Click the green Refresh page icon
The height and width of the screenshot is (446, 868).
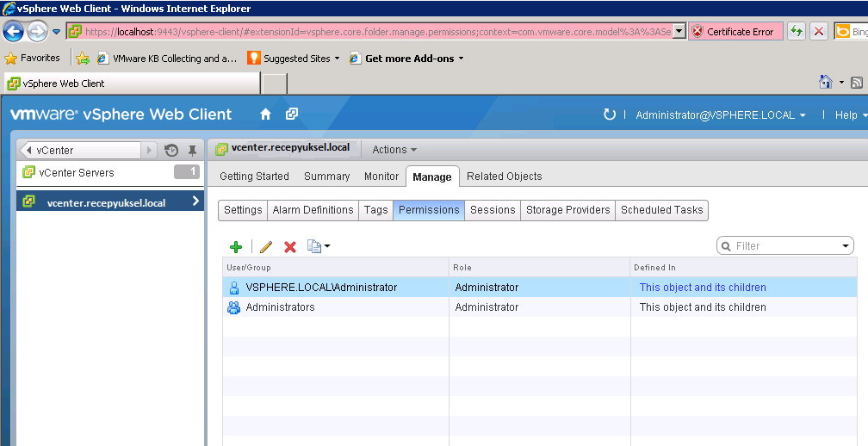click(x=796, y=32)
